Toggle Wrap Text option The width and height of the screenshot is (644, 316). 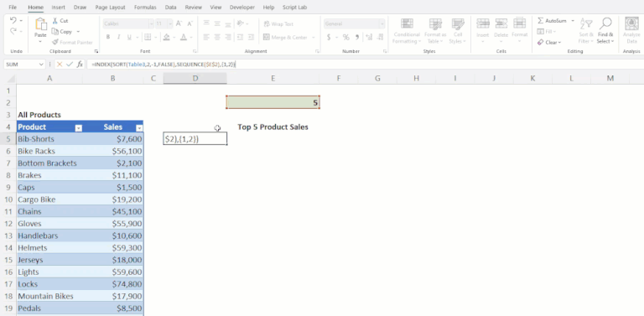click(278, 23)
